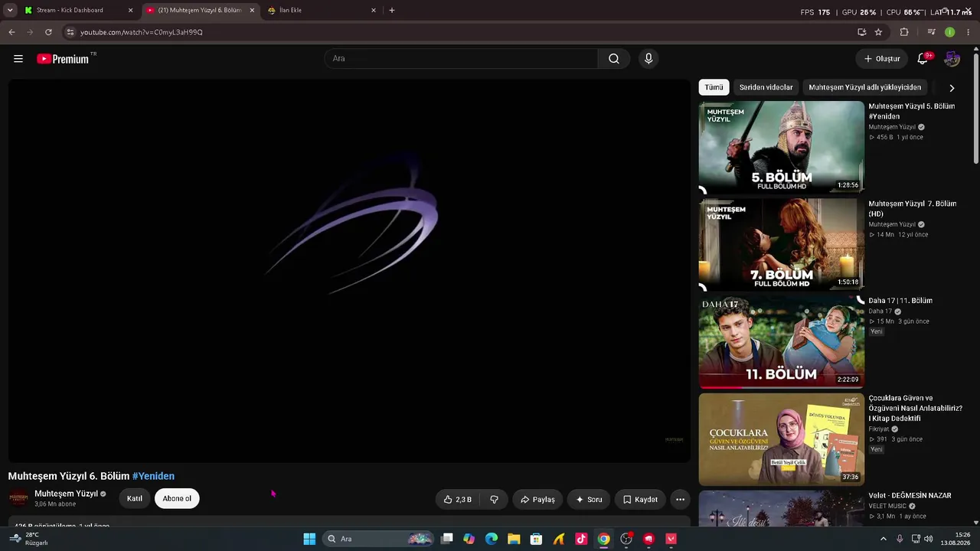Open Microsoft Store from taskbar
The image size is (980, 551).
coord(537,539)
